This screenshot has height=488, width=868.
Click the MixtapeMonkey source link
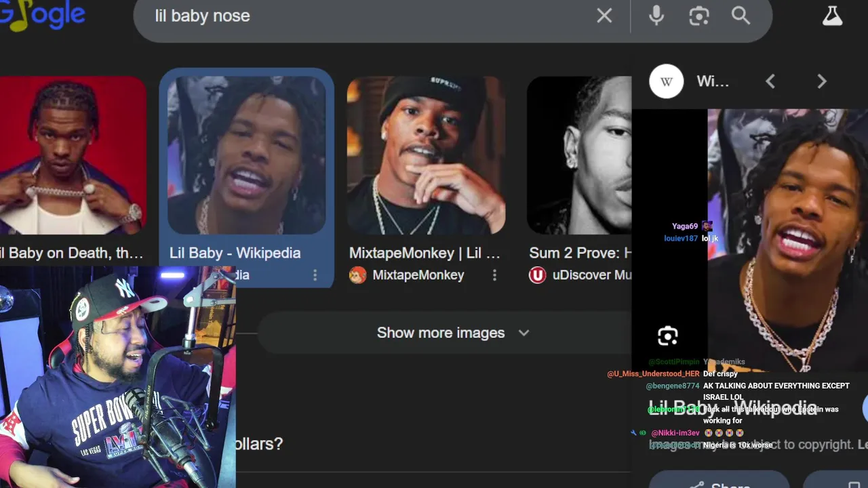coord(418,275)
